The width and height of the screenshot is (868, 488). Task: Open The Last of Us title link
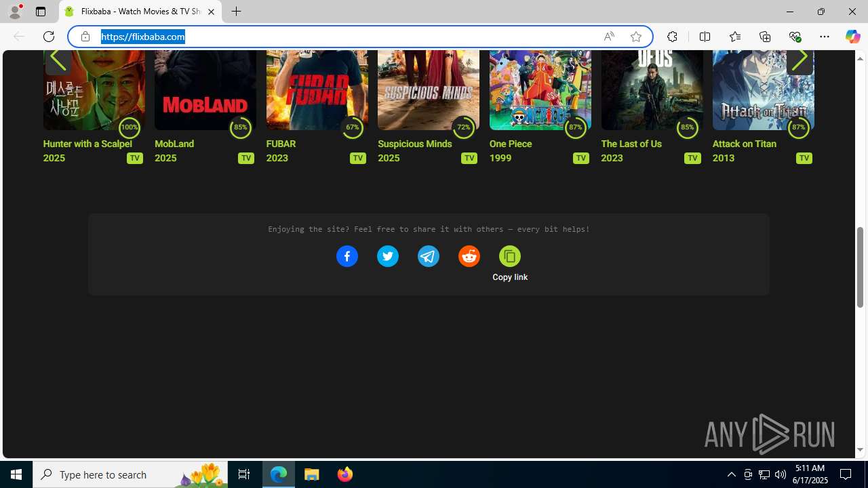(x=631, y=144)
